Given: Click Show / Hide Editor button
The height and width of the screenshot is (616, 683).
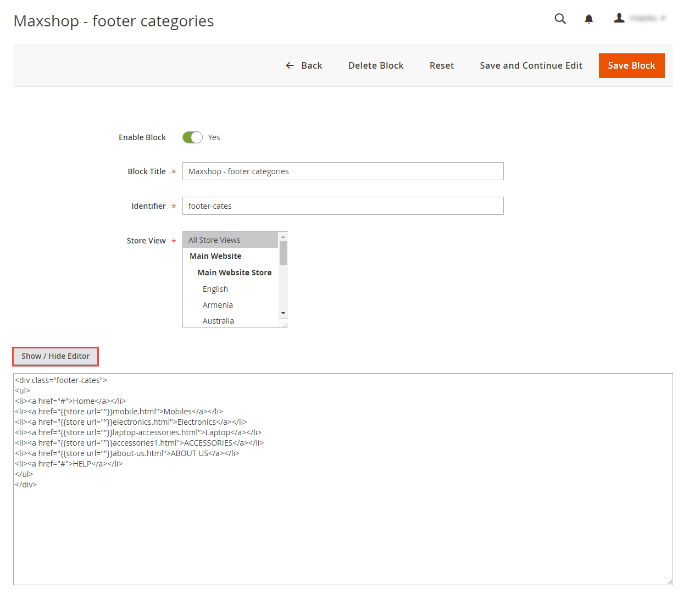Looking at the screenshot, I should (x=55, y=356).
